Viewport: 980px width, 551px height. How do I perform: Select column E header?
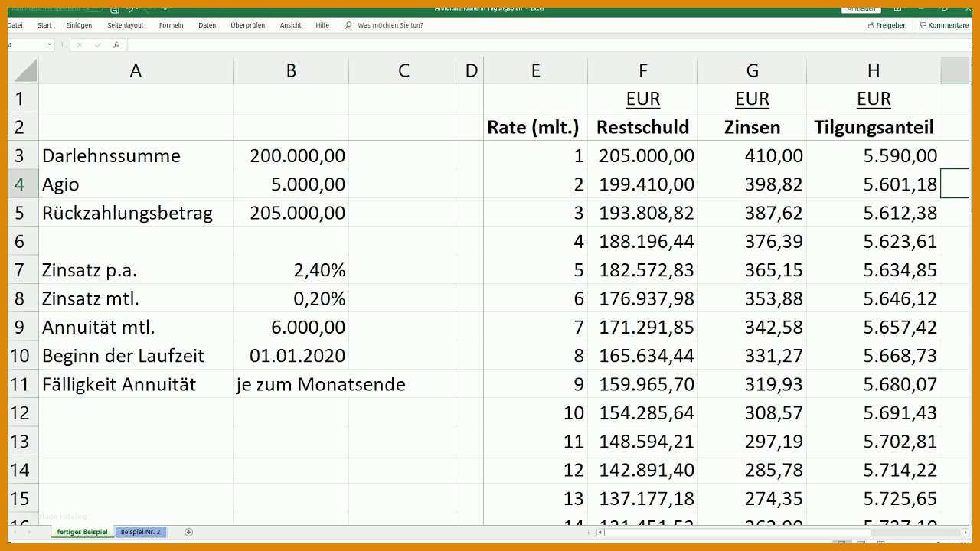[535, 70]
